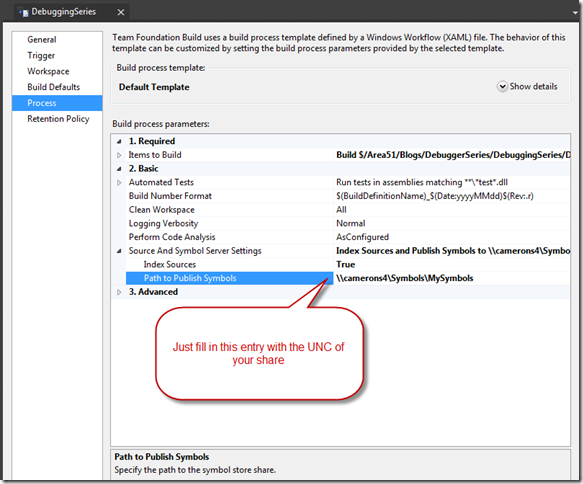Viewport: 583px width, 484px height.
Task: Click the Items to Build value
Action: [453, 155]
